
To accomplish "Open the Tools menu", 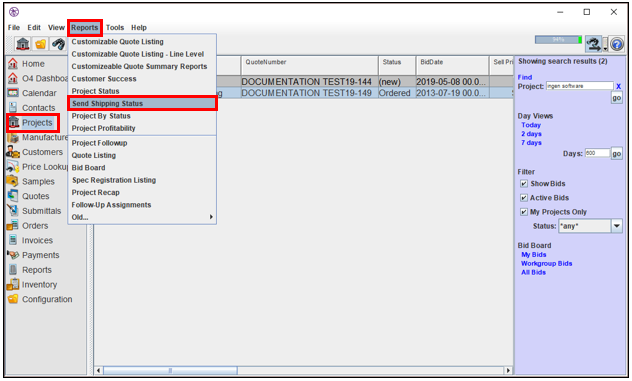I will pos(115,27).
